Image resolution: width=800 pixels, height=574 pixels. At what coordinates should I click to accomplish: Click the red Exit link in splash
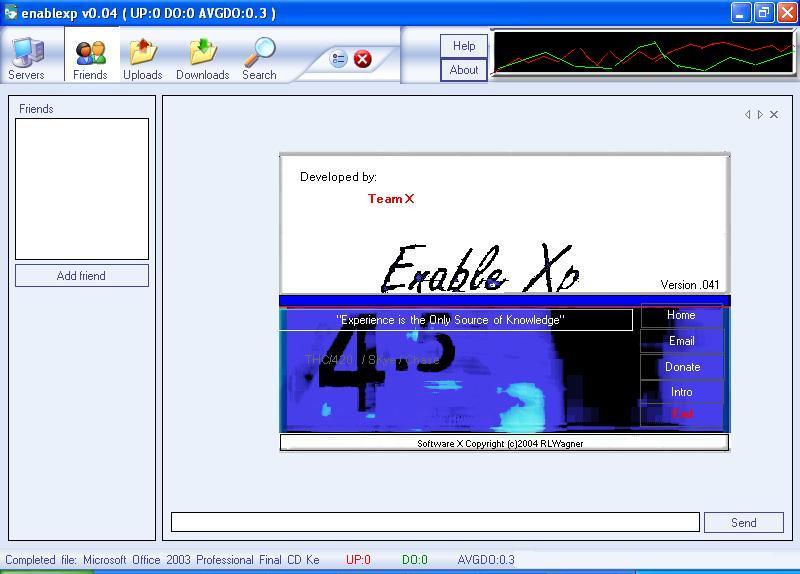[682, 414]
